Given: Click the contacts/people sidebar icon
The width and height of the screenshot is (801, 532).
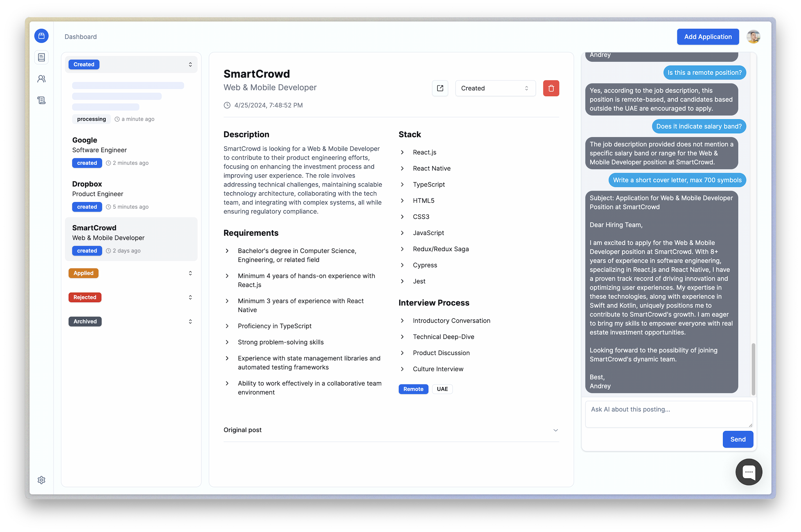Looking at the screenshot, I should 41,79.
